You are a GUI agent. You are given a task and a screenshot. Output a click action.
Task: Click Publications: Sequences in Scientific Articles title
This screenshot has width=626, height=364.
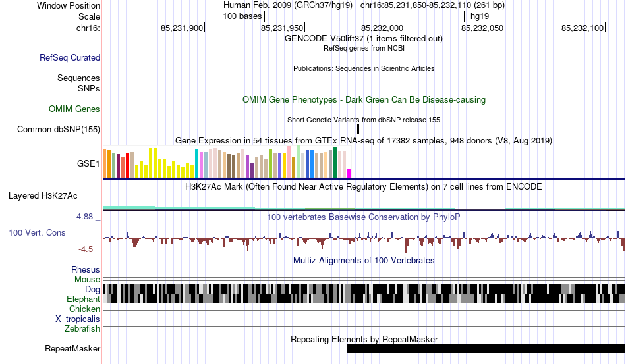[364, 68]
